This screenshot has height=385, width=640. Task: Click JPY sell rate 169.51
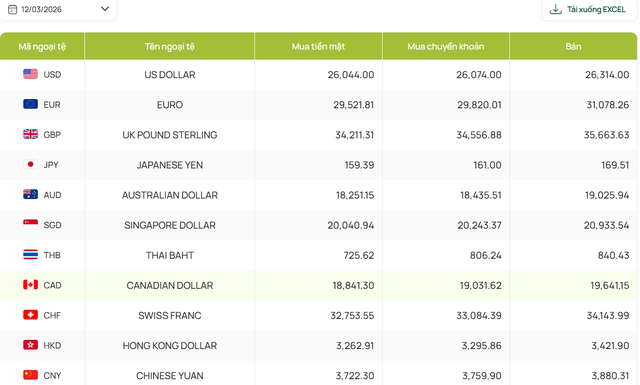point(615,165)
